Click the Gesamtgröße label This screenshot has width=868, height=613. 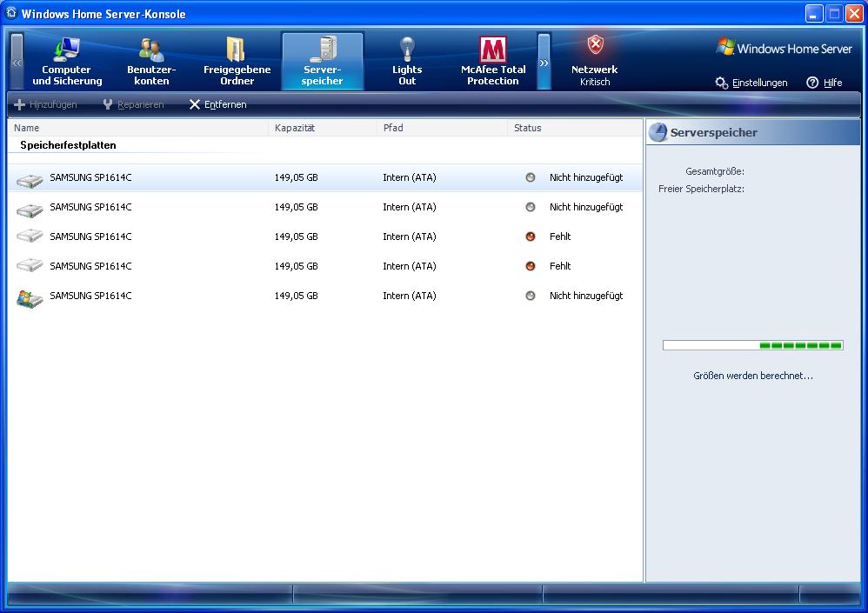[x=715, y=171]
